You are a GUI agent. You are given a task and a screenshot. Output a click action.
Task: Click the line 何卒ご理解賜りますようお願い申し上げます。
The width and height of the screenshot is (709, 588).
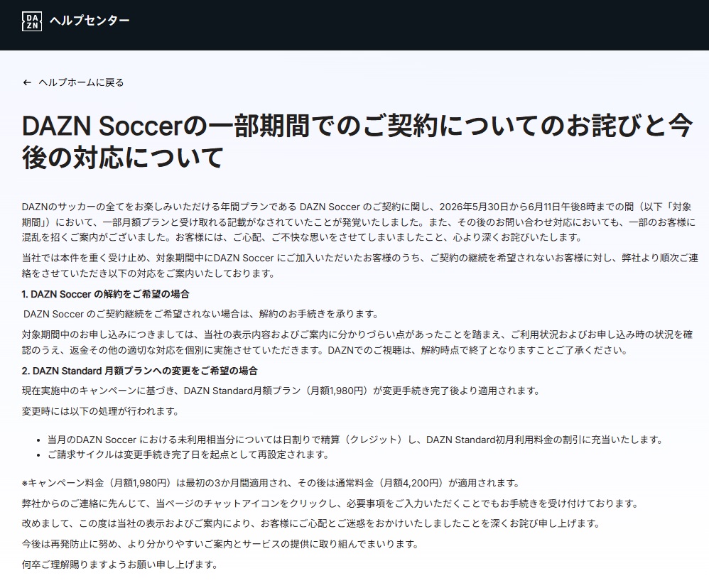(120, 565)
